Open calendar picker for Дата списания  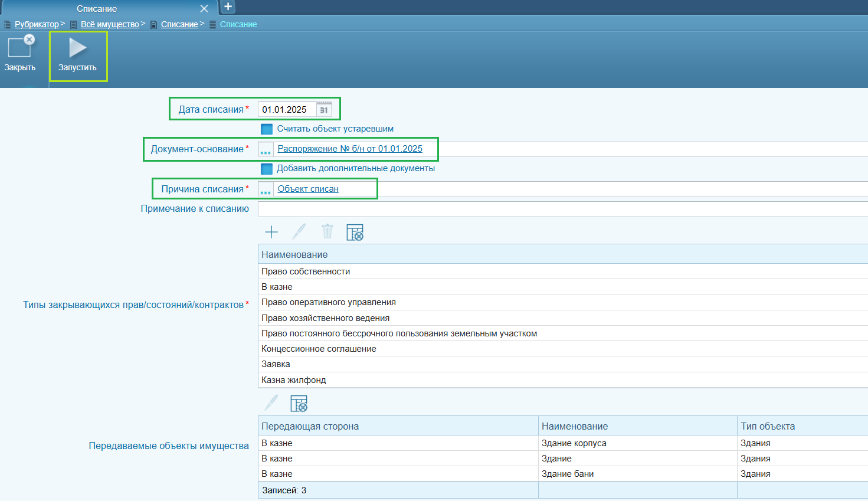(324, 110)
